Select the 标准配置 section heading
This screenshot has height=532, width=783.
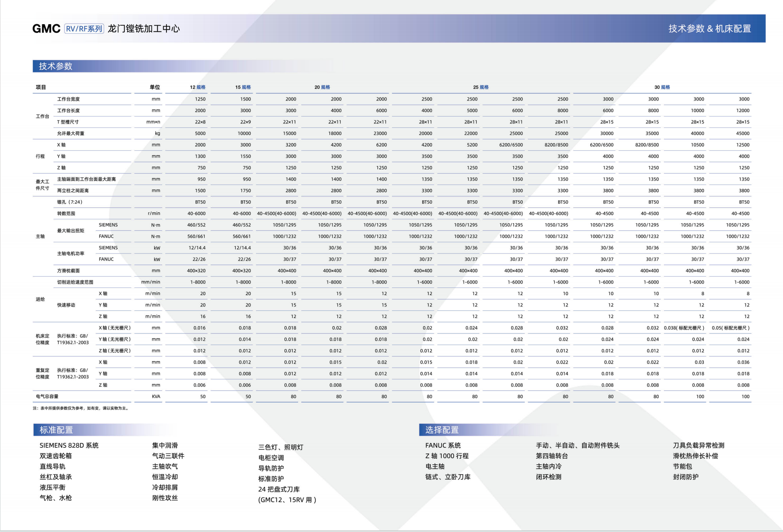pos(56,430)
